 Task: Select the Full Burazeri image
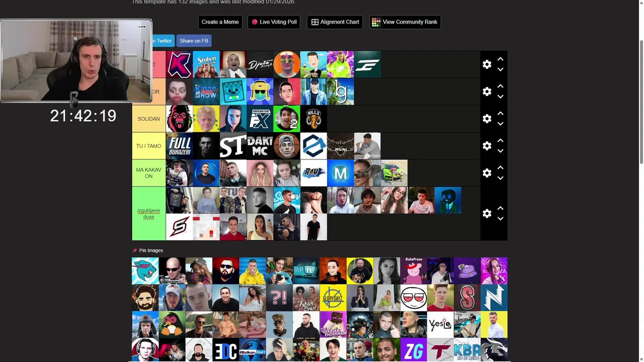tap(179, 146)
